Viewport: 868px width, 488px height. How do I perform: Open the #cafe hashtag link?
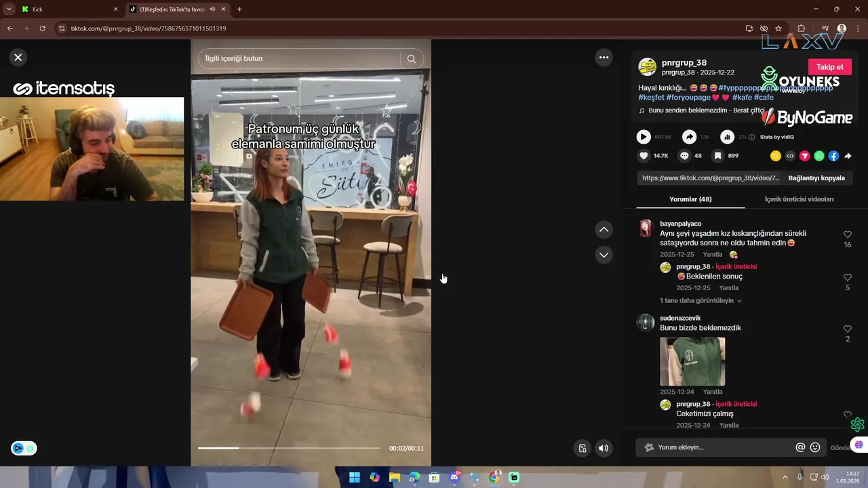pos(764,98)
